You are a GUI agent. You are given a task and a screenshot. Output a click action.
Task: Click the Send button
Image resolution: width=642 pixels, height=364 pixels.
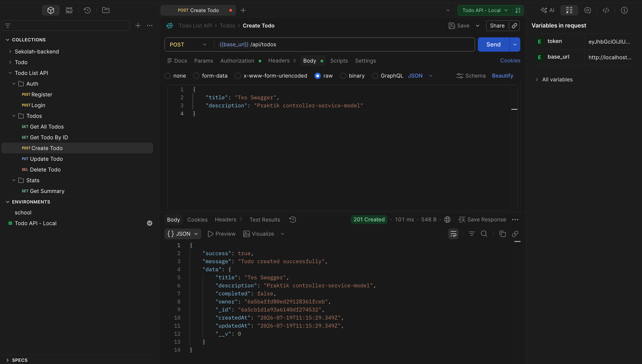(x=493, y=44)
